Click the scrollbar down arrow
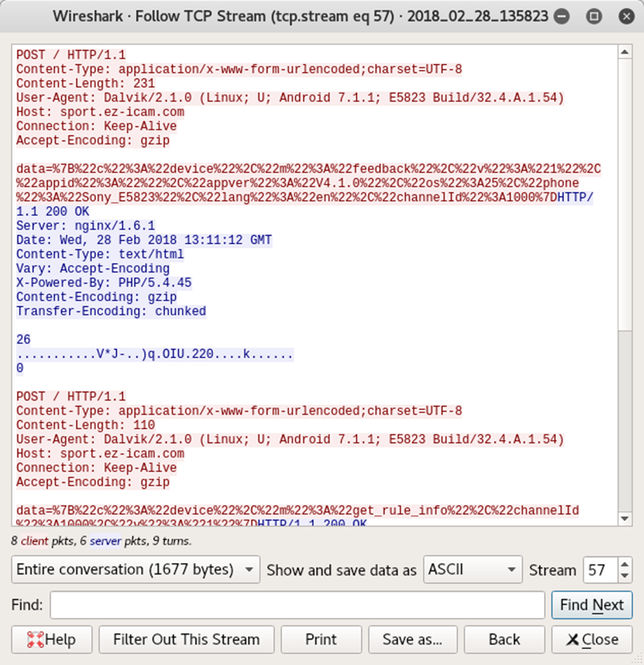Screen dimensions: 644x665 coord(625,518)
